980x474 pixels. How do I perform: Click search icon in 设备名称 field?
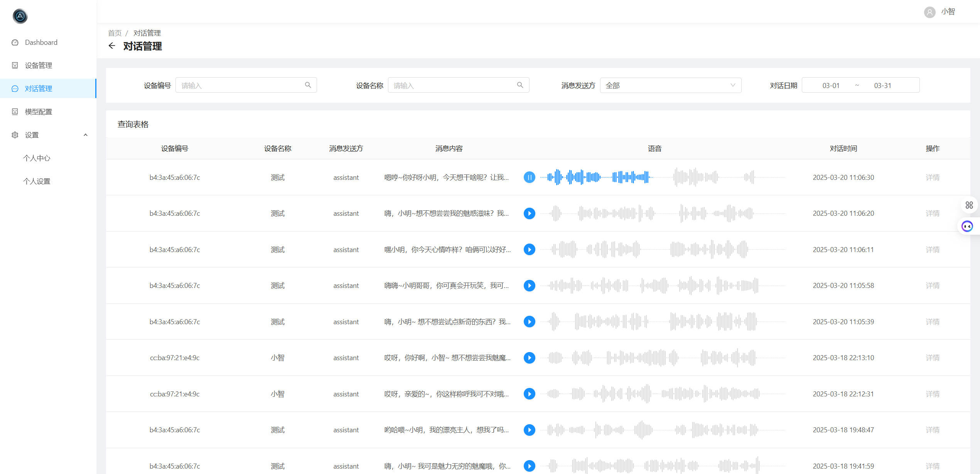(520, 85)
